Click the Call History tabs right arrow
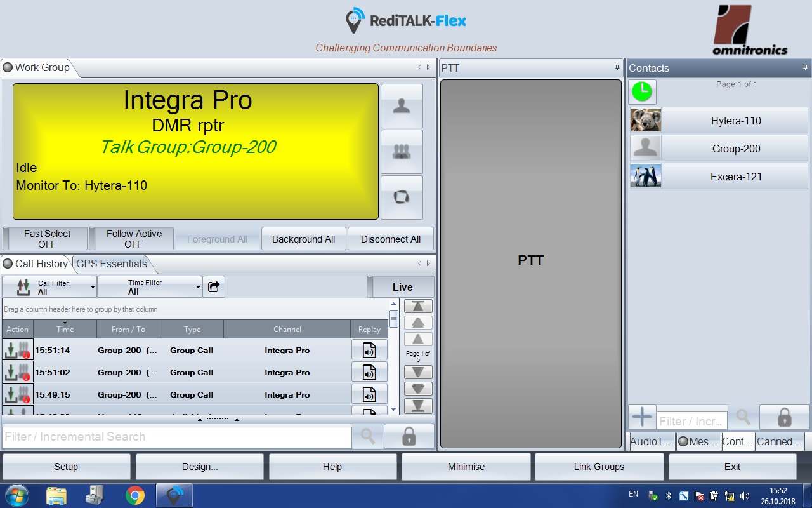Image resolution: width=812 pixels, height=508 pixels. tap(428, 264)
